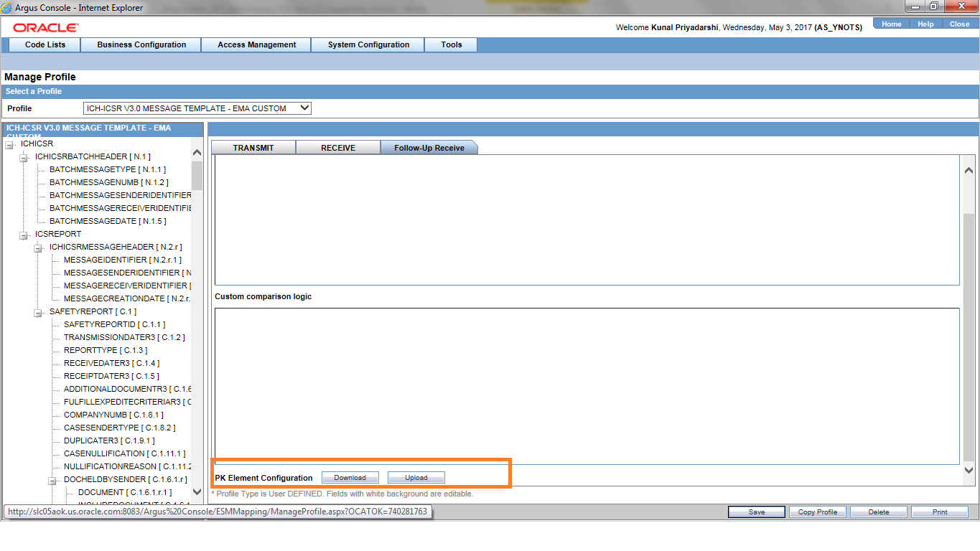The image size is (980, 551).
Task: Select SAFETYREPORTID [ C.1.1 ] element
Action: 114,324
